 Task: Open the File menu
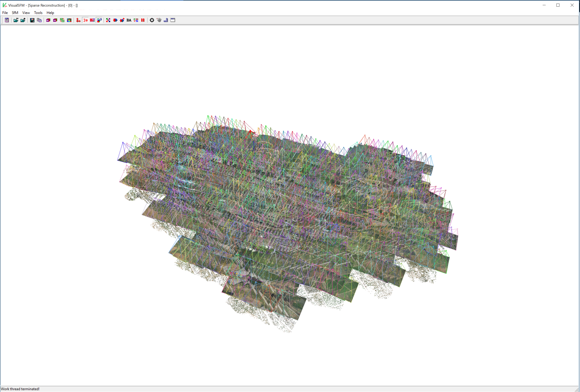tap(5, 13)
